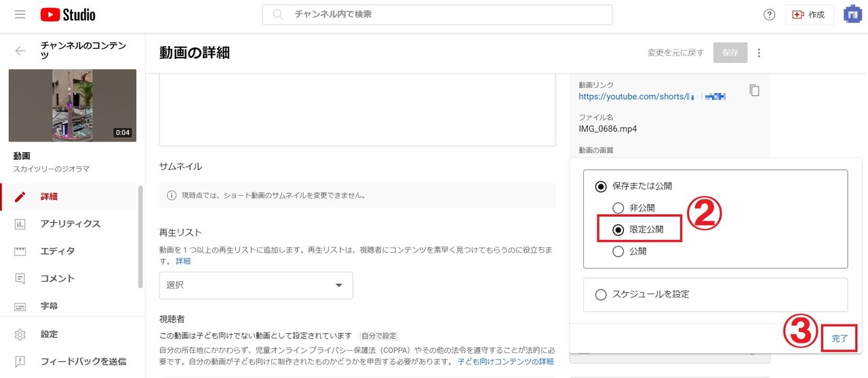Open the youtube.com/shorts video link
Image resolution: width=868 pixels, height=378 pixels.
pyautogui.click(x=652, y=97)
